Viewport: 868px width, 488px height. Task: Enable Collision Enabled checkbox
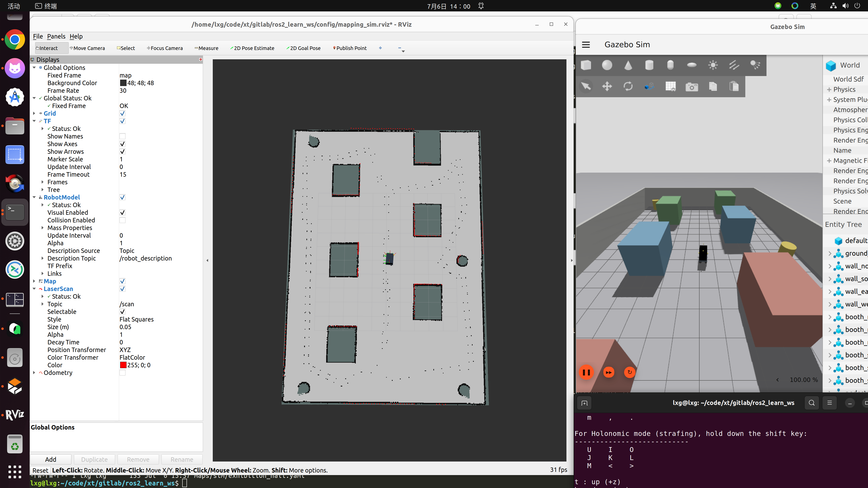[x=122, y=220]
